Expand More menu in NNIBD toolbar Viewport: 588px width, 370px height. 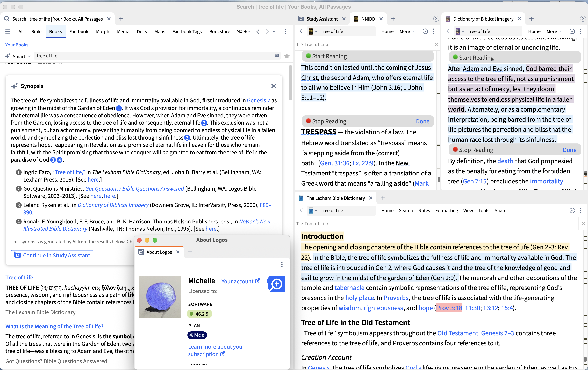point(407,31)
